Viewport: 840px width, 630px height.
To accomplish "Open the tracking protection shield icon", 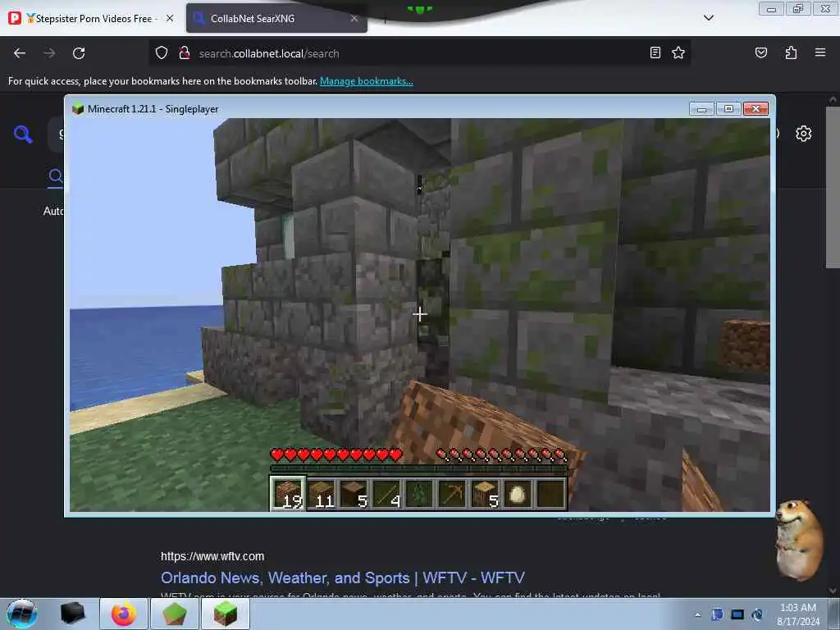I will 162,53.
